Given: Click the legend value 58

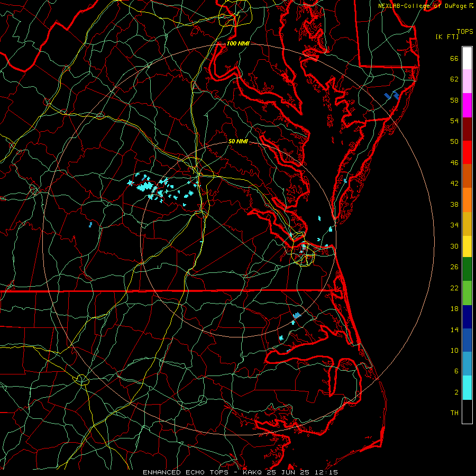Looking at the screenshot, I should [x=454, y=100].
